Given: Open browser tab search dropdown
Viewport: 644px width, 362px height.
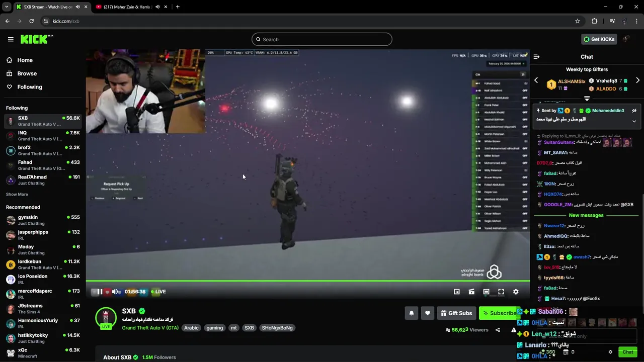Looking at the screenshot, I should [6, 7].
